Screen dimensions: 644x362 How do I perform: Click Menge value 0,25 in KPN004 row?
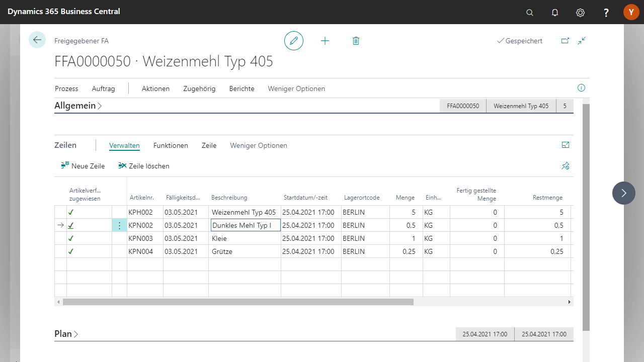(406, 251)
